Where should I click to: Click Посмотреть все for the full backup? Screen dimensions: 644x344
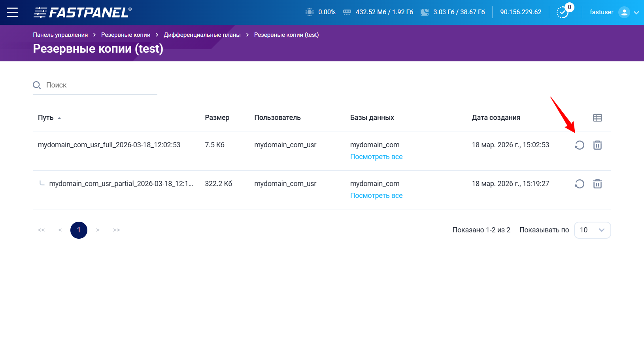376,157
